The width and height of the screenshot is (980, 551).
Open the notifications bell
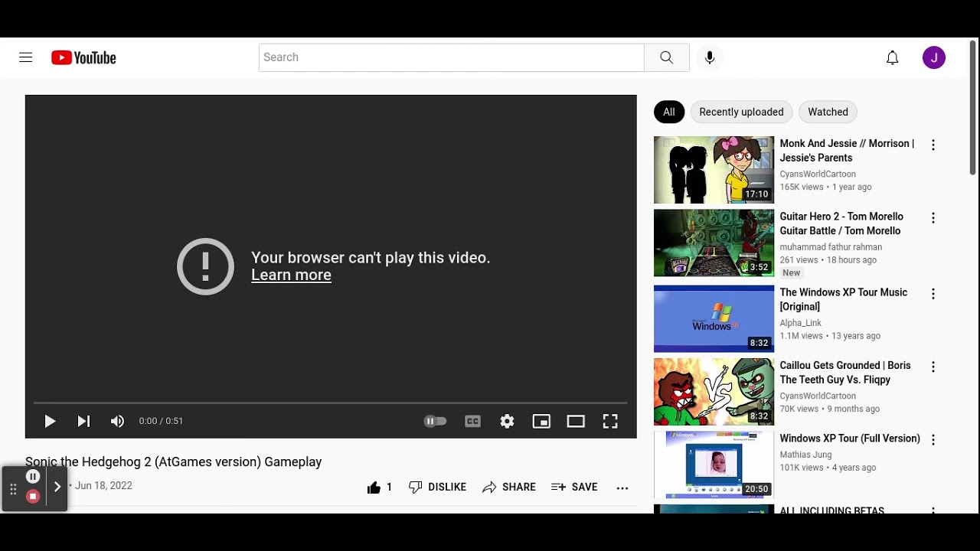[x=892, y=57]
